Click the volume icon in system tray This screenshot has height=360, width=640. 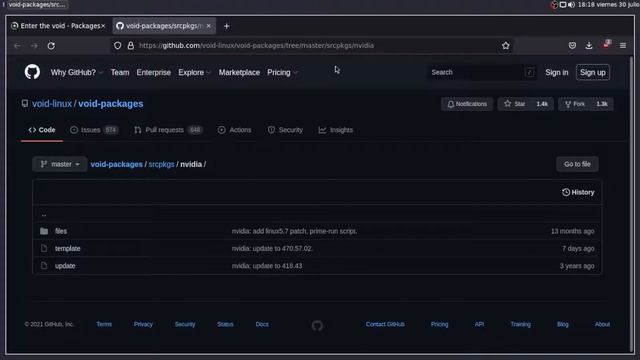click(x=571, y=4)
